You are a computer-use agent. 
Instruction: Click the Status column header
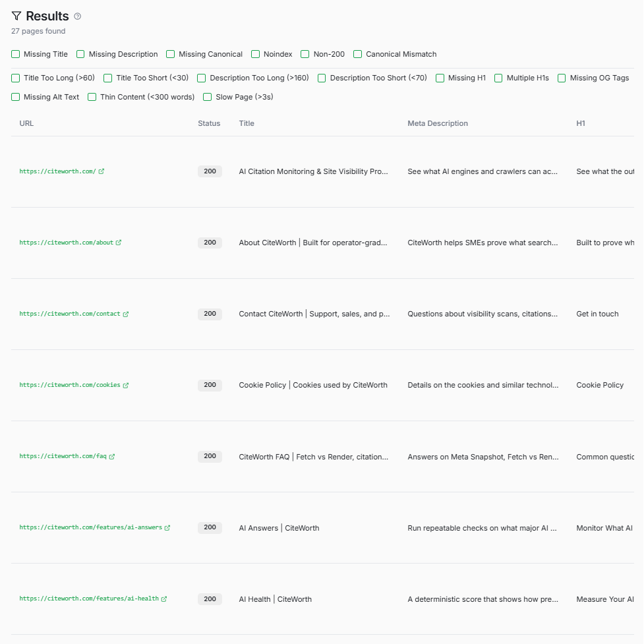click(x=209, y=123)
